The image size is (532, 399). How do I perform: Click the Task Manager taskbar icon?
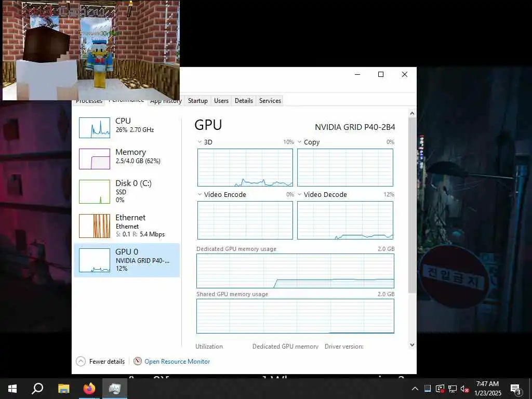pos(115,389)
